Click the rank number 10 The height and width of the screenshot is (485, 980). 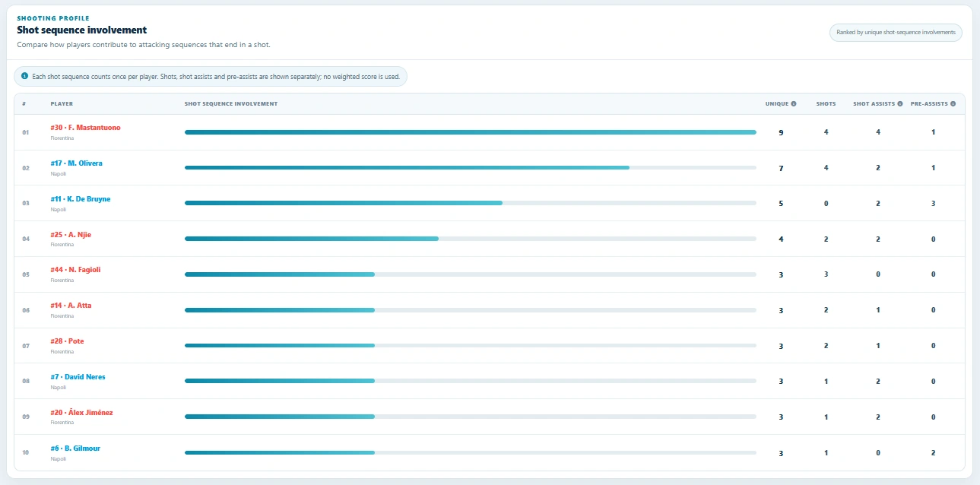pyautogui.click(x=25, y=453)
